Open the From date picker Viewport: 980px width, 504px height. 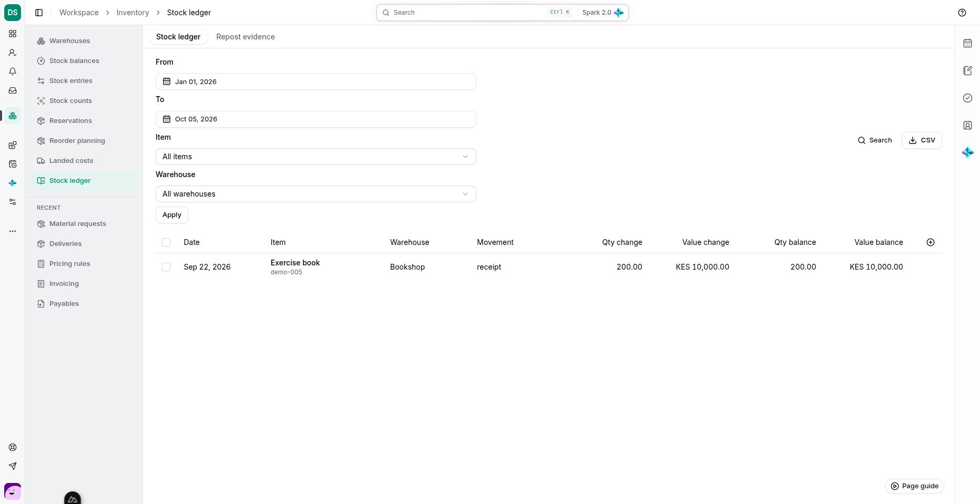coord(316,81)
